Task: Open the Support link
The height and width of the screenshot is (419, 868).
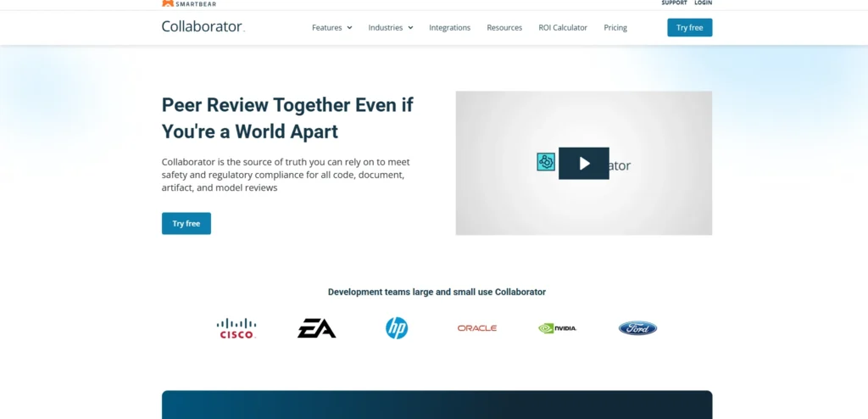Action: pos(674,3)
